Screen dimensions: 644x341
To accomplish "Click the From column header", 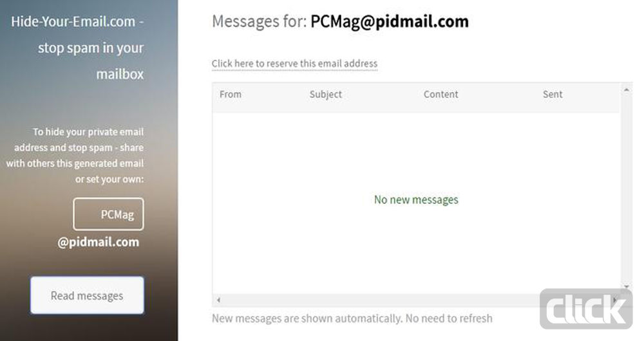I will 231,95.
